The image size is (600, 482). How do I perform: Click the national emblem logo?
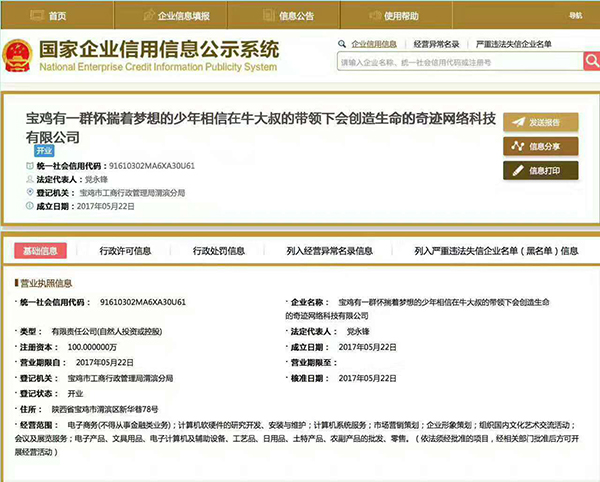(17, 55)
